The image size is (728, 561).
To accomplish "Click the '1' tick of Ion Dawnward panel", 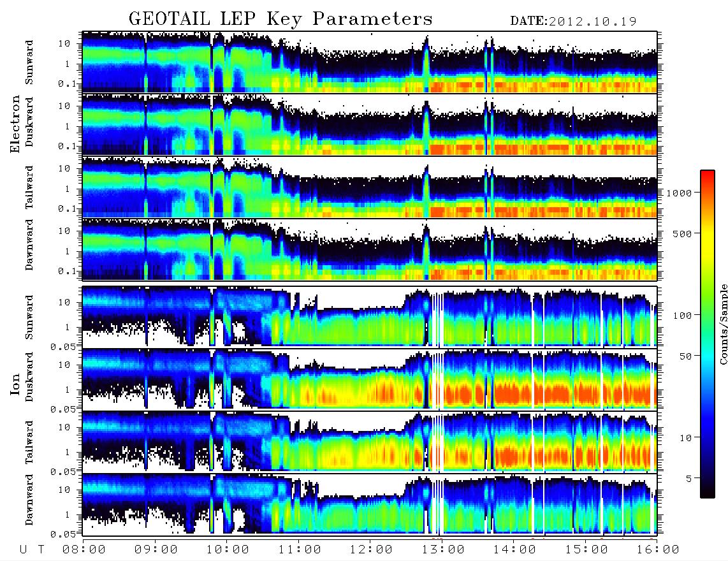I will click(67, 514).
